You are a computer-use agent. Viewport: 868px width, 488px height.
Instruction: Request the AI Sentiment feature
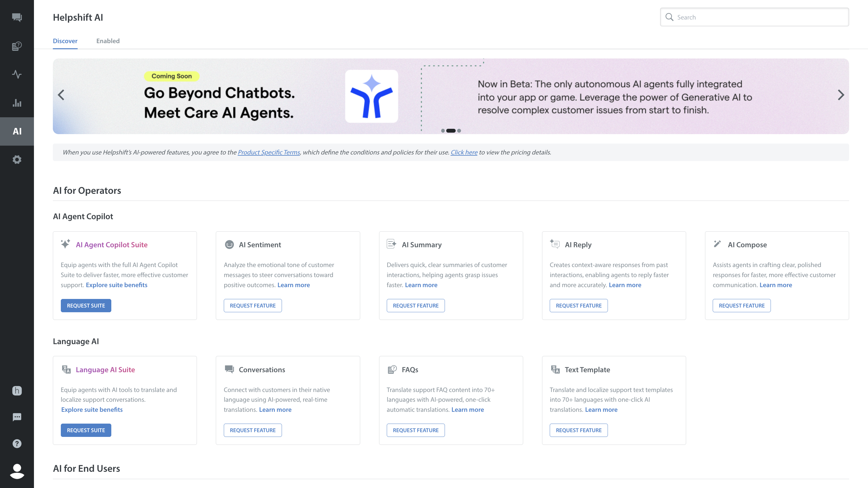252,305
